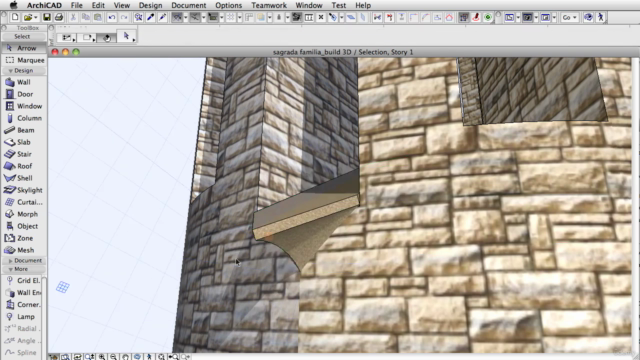
Task: Collapse the More section in ToolBox
Action: tap(23, 269)
